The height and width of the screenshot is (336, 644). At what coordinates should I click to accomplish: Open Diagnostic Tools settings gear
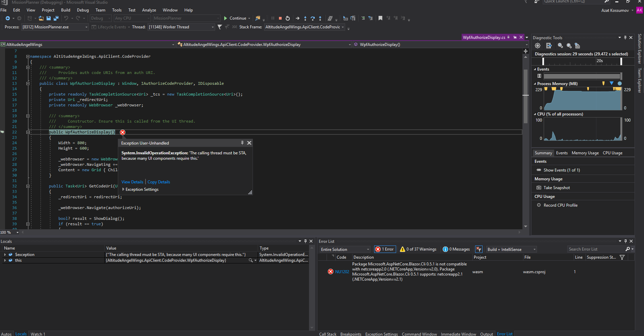click(x=538, y=46)
